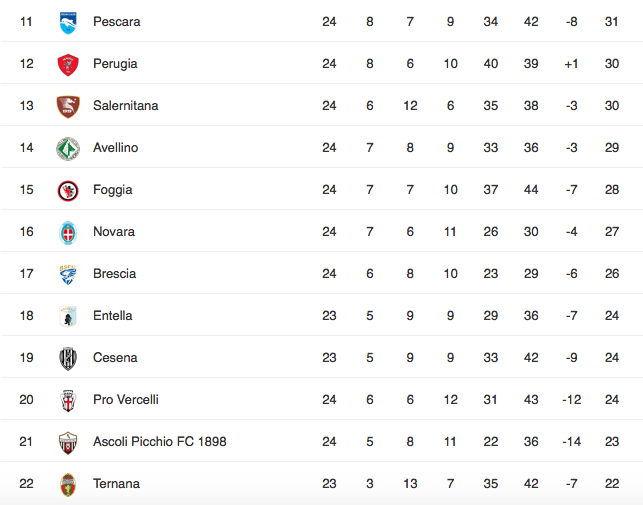Click the Foggia club crest icon
This screenshot has width=643, height=505.
coord(68,190)
